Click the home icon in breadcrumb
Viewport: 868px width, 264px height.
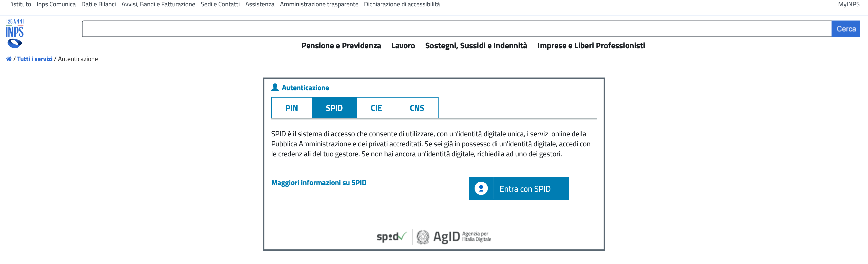[9, 59]
